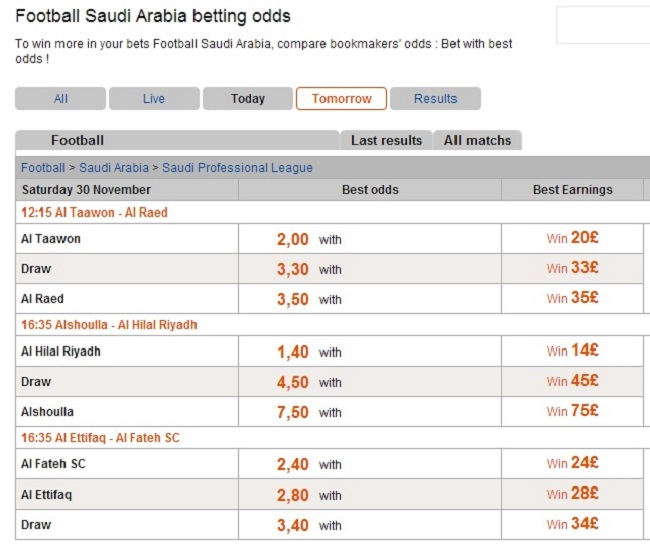Click the 7,50 odds for Alshoulla
The width and height of the screenshot is (650, 558).
coord(293,412)
